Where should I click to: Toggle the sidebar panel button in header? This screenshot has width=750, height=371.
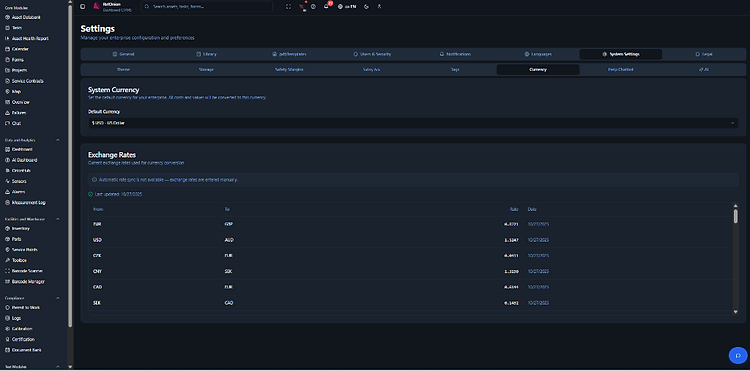(83, 7)
